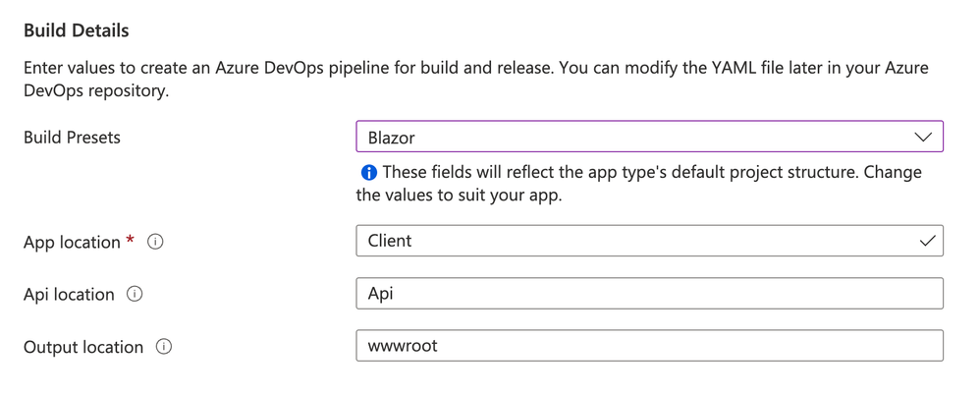Click the info icon beside Output location
980x395 pixels.
click(x=165, y=347)
